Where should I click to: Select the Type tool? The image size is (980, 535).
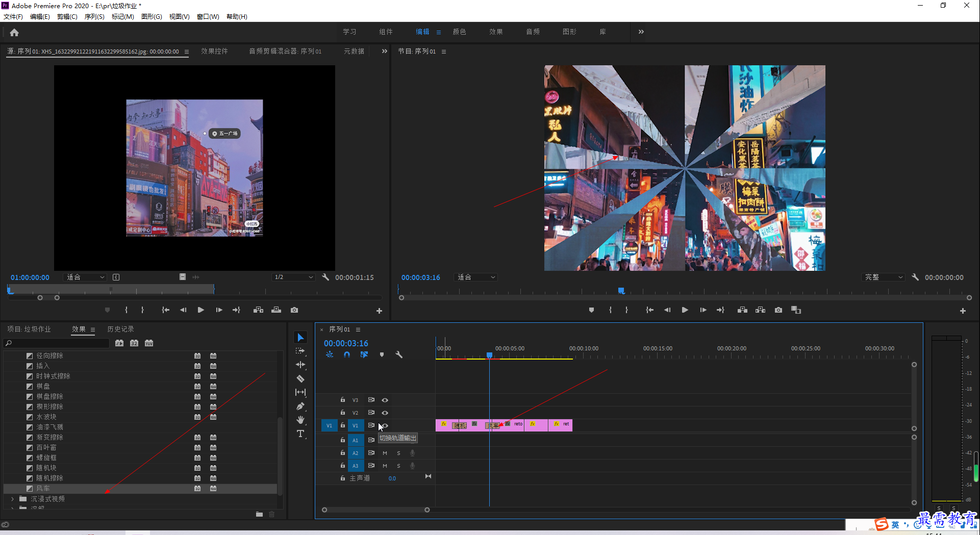[300, 434]
